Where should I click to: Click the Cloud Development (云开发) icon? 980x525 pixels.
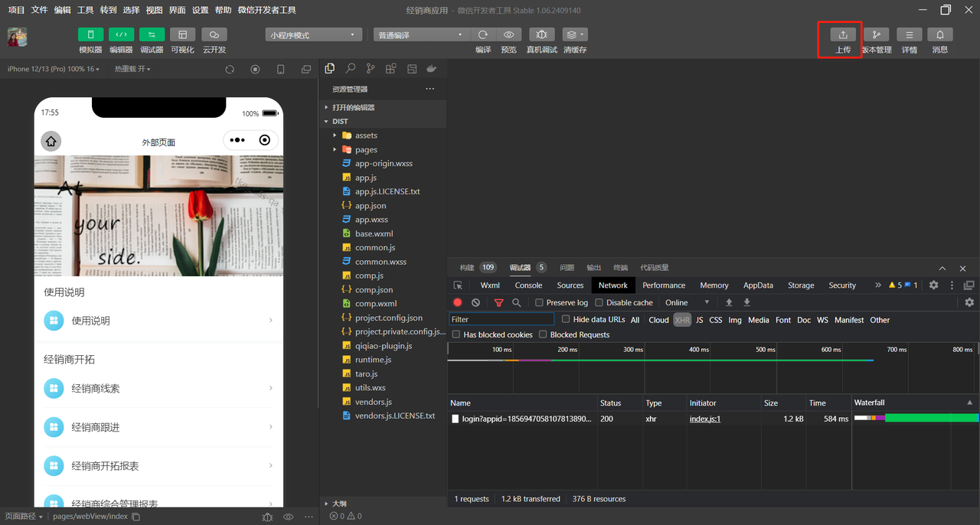(x=214, y=35)
